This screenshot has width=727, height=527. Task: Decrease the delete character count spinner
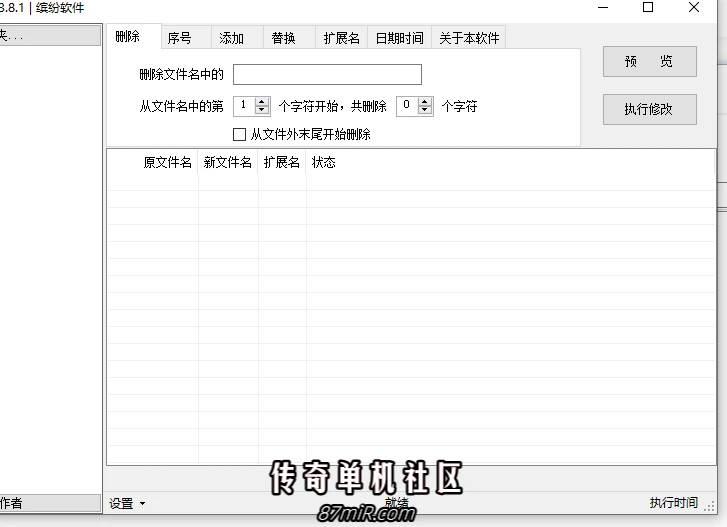click(x=425, y=110)
